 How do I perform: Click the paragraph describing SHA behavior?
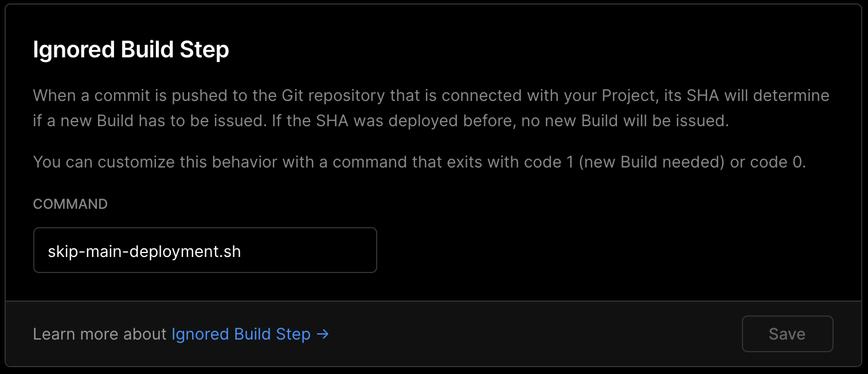click(430, 108)
